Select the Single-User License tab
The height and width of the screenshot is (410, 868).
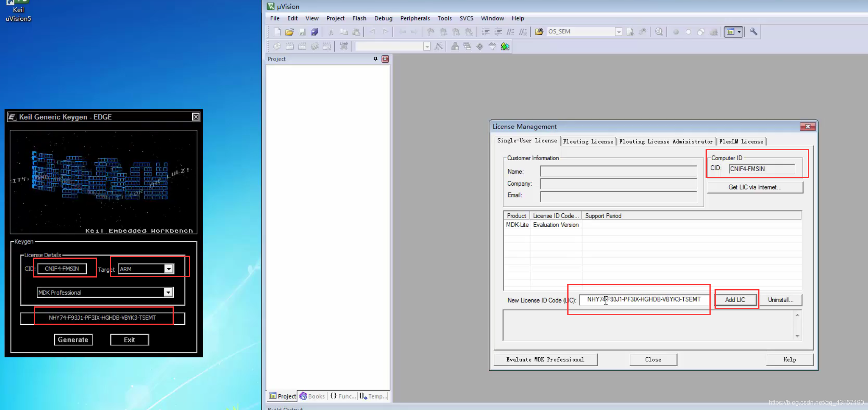[x=527, y=141]
